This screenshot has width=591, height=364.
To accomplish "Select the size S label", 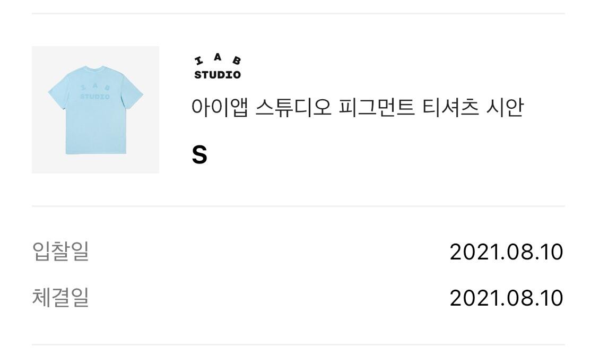I will [x=199, y=155].
